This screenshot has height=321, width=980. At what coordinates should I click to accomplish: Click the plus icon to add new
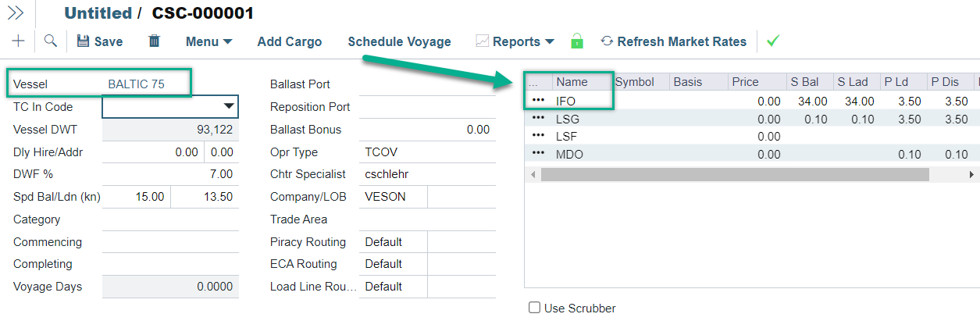point(18,41)
